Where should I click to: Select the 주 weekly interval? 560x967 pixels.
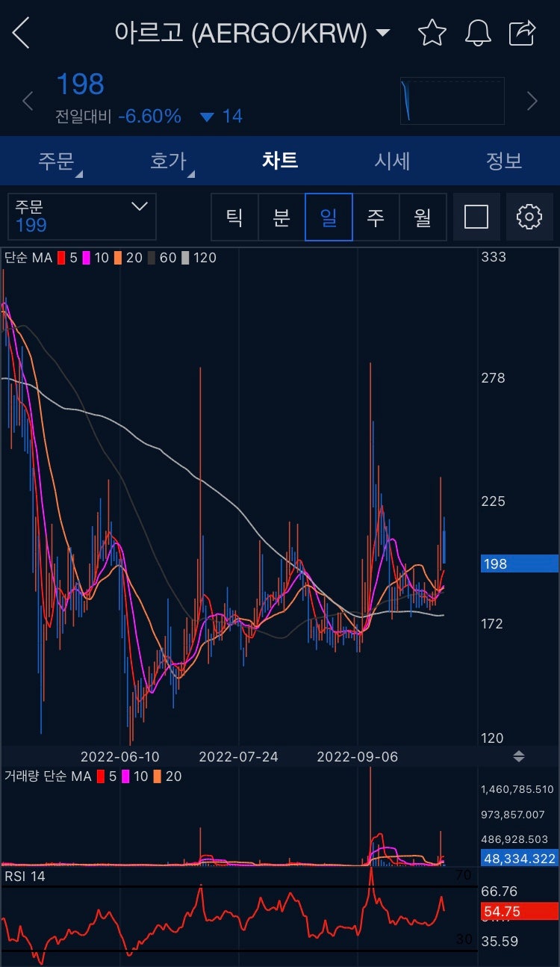point(376,217)
